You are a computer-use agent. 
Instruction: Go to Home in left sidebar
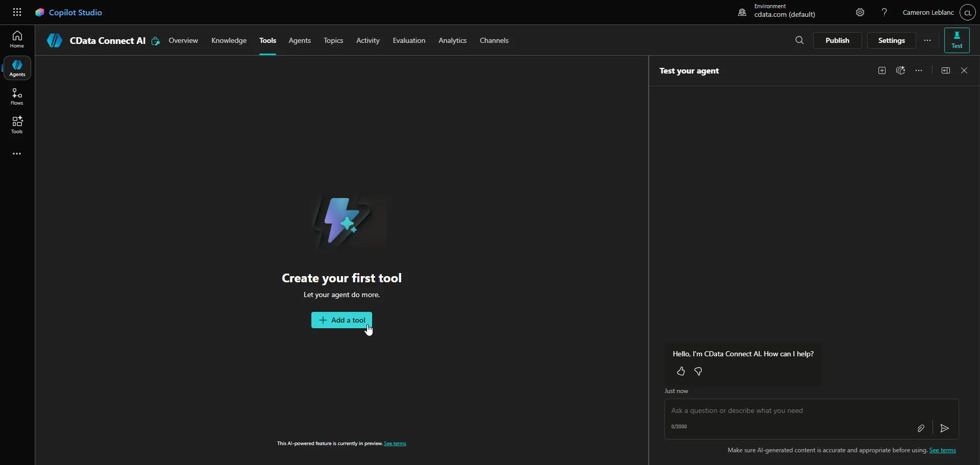pyautogui.click(x=17, y=39)
